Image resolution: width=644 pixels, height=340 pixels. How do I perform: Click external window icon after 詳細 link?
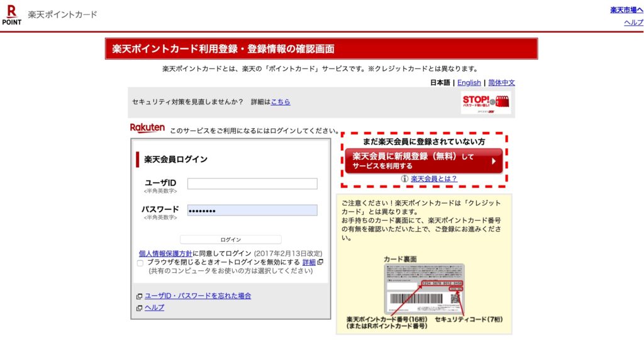(320, 262)
